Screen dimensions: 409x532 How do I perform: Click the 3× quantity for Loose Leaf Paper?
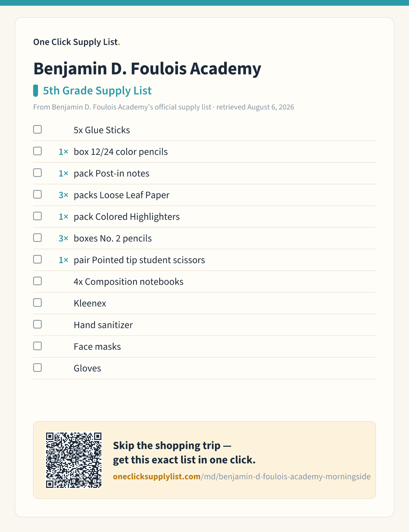pyautogui.click(x=64, y=195)
